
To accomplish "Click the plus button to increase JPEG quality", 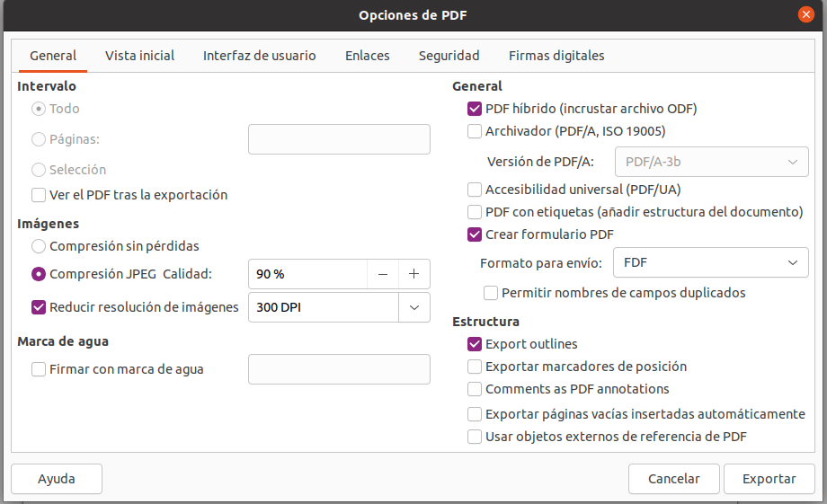I will pyautogui.click(x=414, y=274).
